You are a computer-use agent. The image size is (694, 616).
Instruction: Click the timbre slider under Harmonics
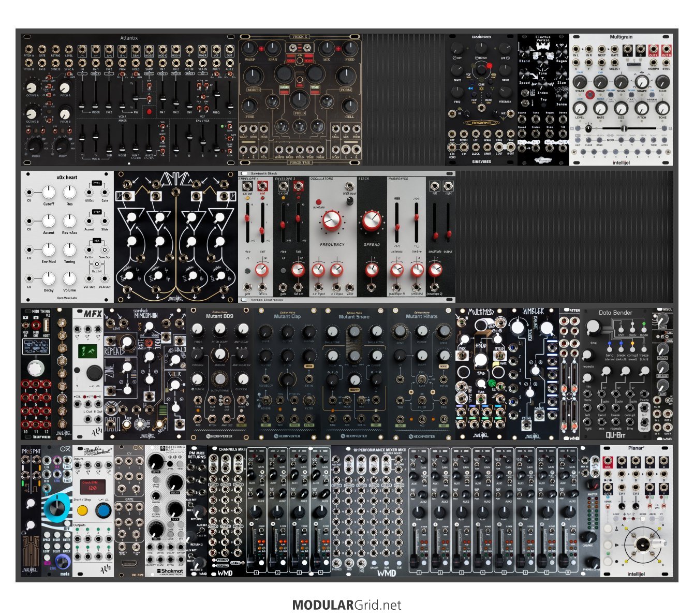pyautogui.click(x=416, y=223)
